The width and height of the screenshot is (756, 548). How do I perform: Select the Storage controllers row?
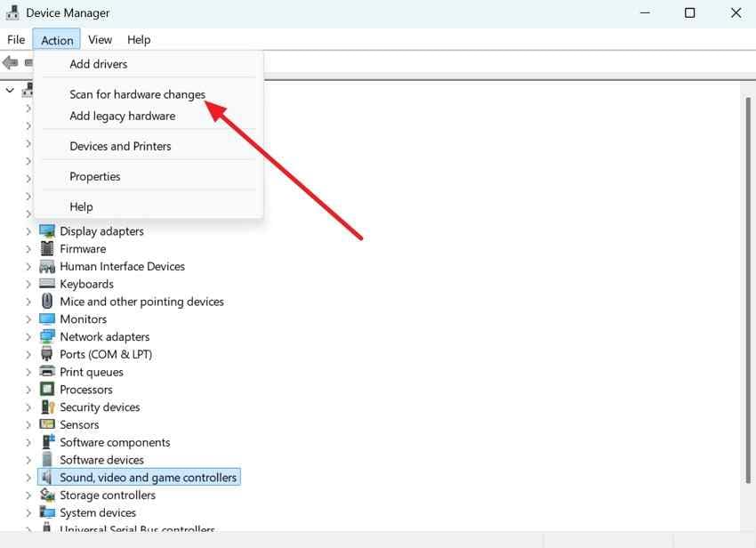(x=108, y=495)
